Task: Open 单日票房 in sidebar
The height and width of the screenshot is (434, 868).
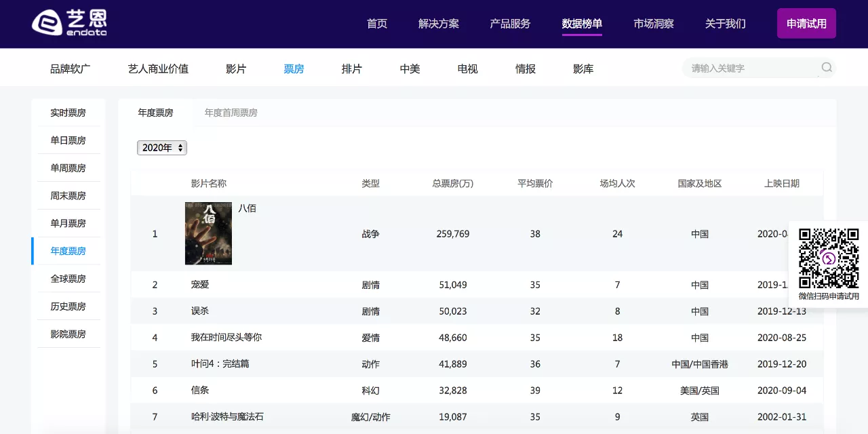Action: point(68,140)
